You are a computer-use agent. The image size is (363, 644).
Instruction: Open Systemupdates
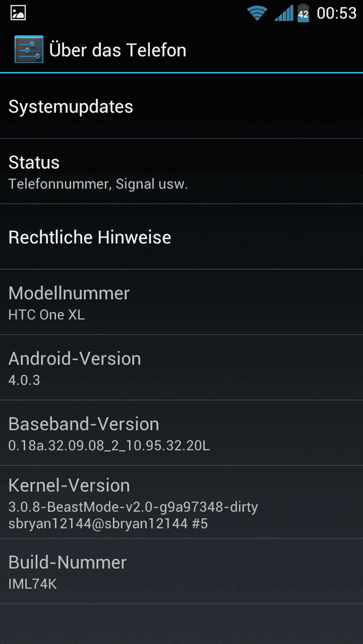[x=181, y=106]
